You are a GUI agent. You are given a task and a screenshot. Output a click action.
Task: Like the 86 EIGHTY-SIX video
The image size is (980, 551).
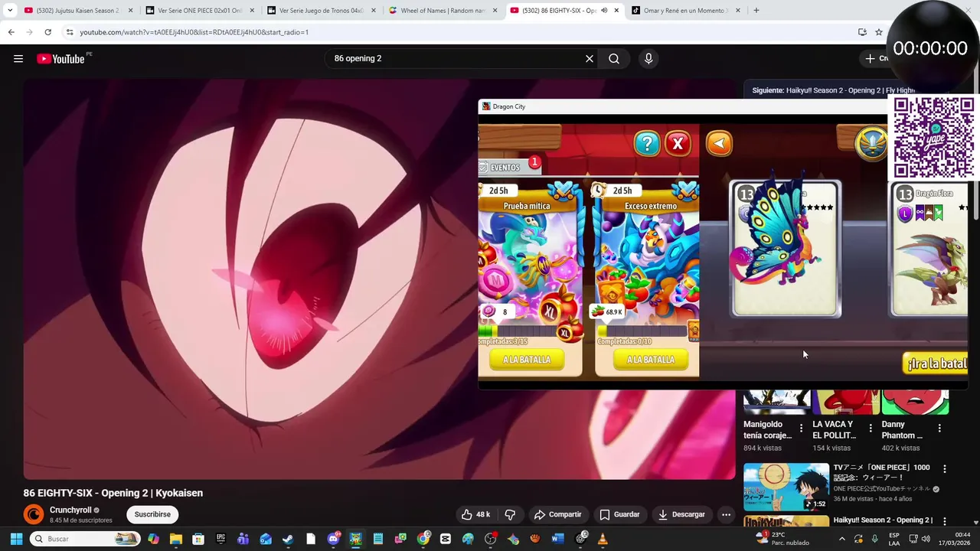click(475, 514)
